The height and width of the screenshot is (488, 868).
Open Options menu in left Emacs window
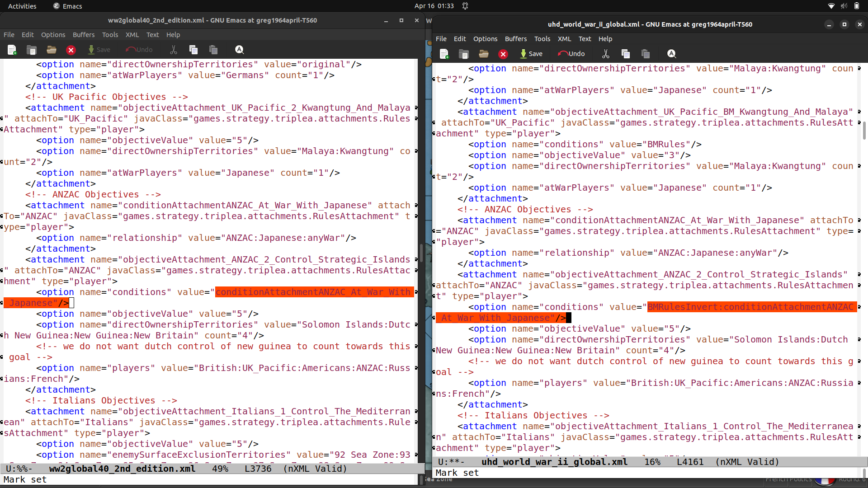coord(53,35)
